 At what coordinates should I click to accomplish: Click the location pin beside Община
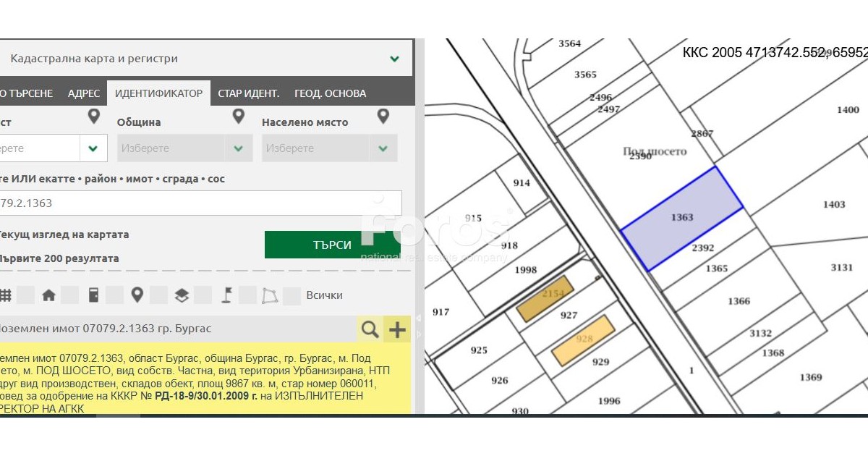point(238,117)
